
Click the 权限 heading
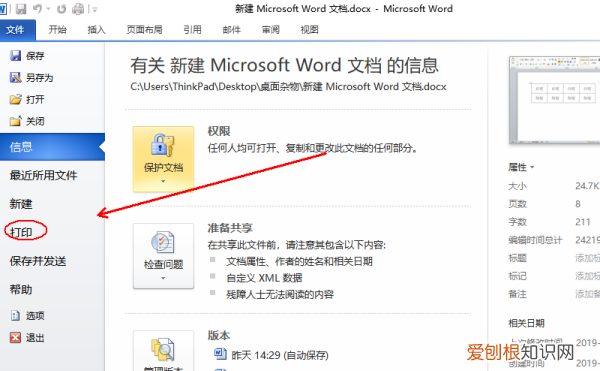[x=219, y=131]
